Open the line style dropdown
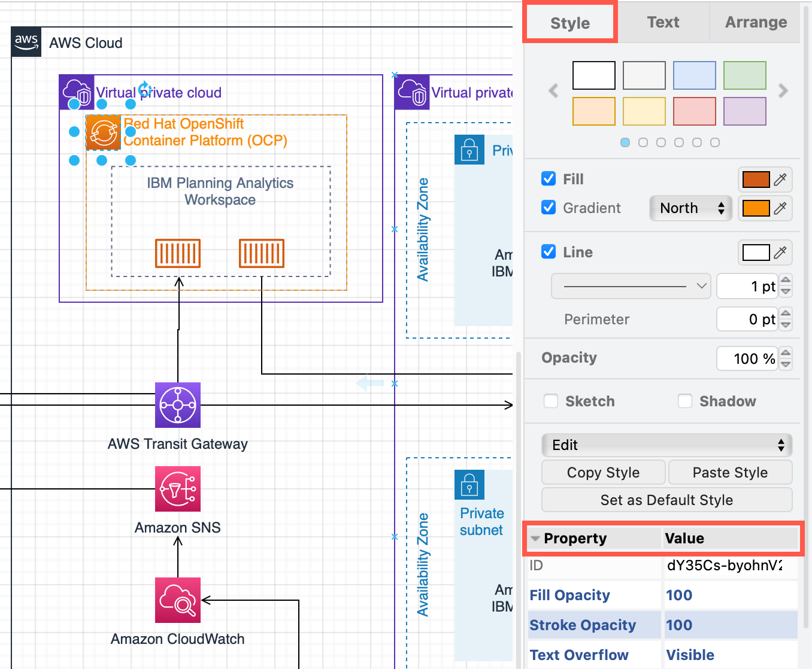The height and width of the screenshot is (669, 812). coord(631,286)
